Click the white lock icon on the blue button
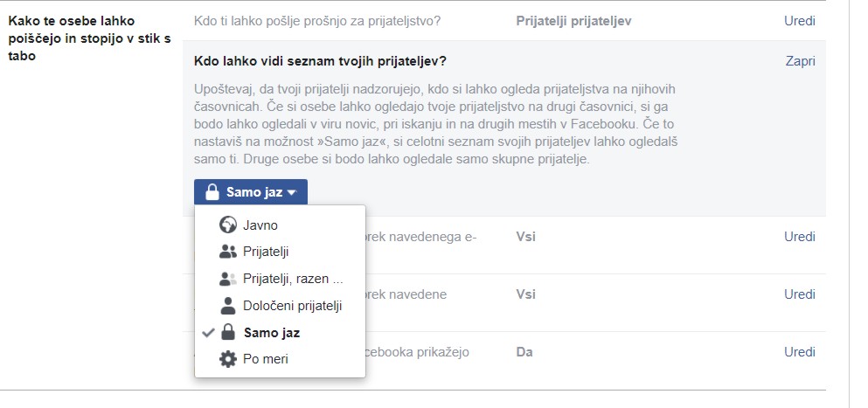Viewport: 868px width, 408px height. click(x=212, y=192)
